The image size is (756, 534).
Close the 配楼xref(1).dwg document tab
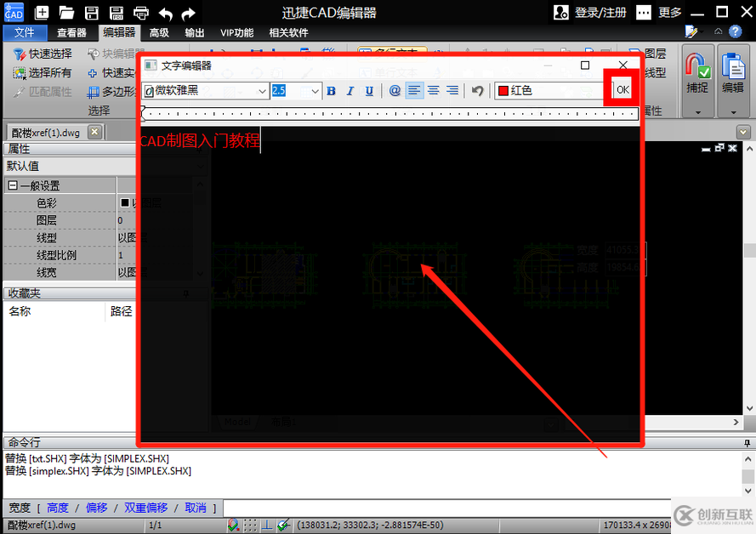[95, 132]
